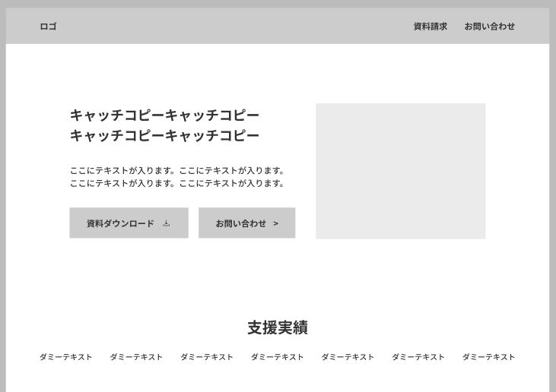Click the 支援実績 section heading
The width and height of the screenshot is (556, 392).
point(278,327)
